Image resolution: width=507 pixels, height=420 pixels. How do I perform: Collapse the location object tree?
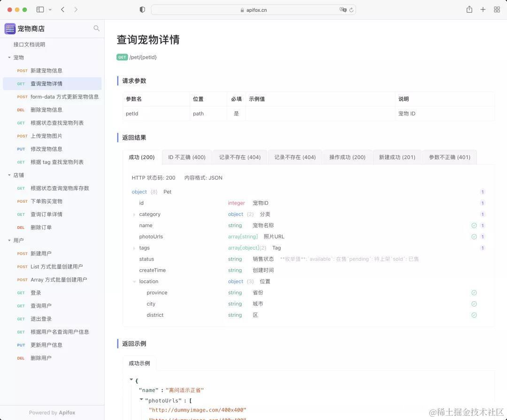tap(134, 281)
